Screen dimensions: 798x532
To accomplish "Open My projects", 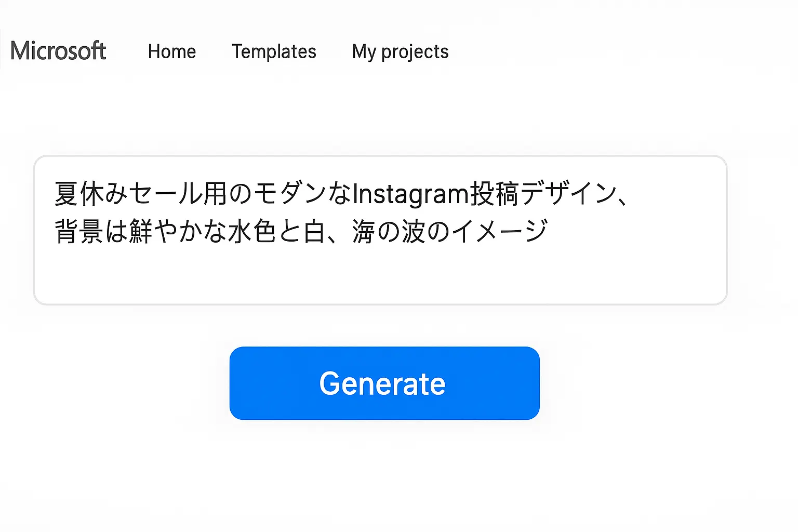I will [400, 51].
